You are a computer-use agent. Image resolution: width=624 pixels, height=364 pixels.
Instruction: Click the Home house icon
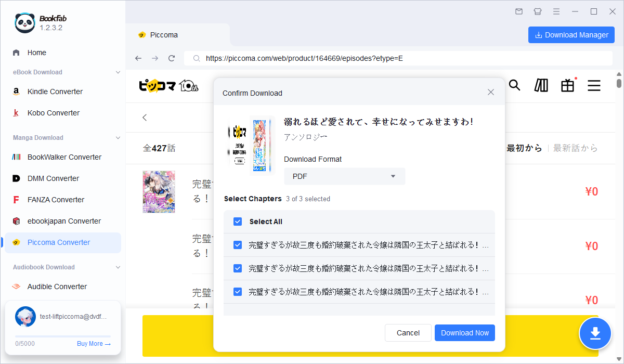coord(16,53)
